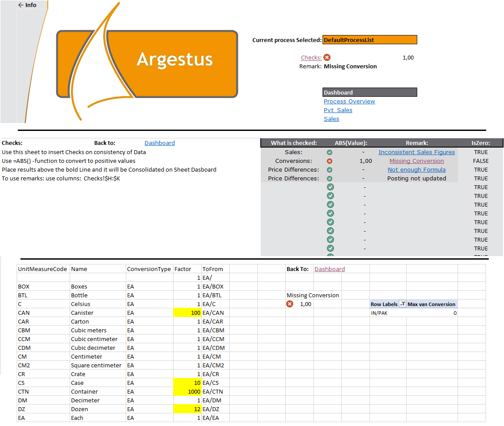
Task: Click red error icon in Conversions row
Action: pos(330,161)
